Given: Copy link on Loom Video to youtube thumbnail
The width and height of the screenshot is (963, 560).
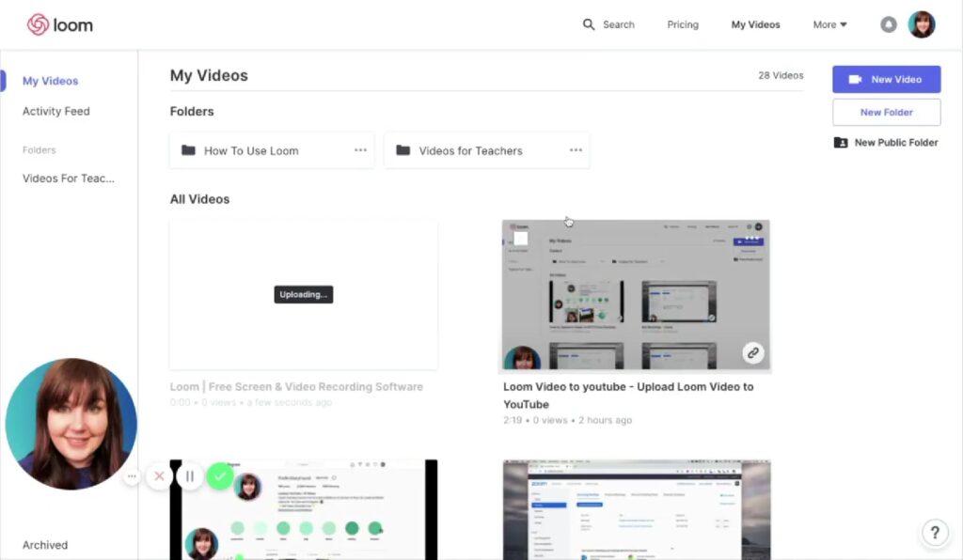Looking at the screenshot, I should tap(753, 352).
